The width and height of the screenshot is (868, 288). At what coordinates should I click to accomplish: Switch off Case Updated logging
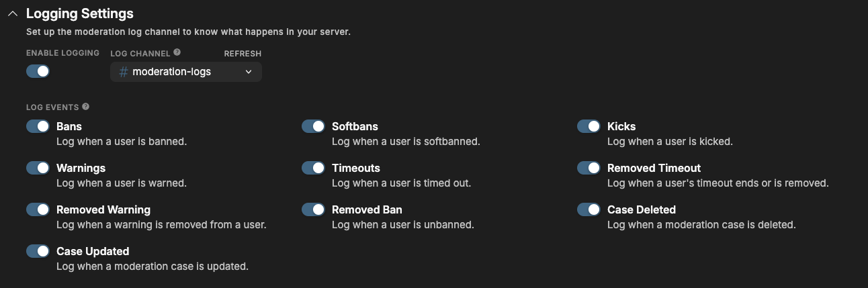(38, 251)
